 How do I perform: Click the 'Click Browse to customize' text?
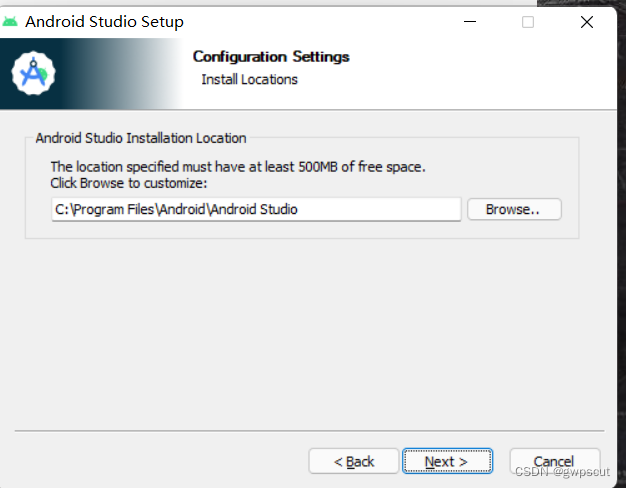pos(129,183)
